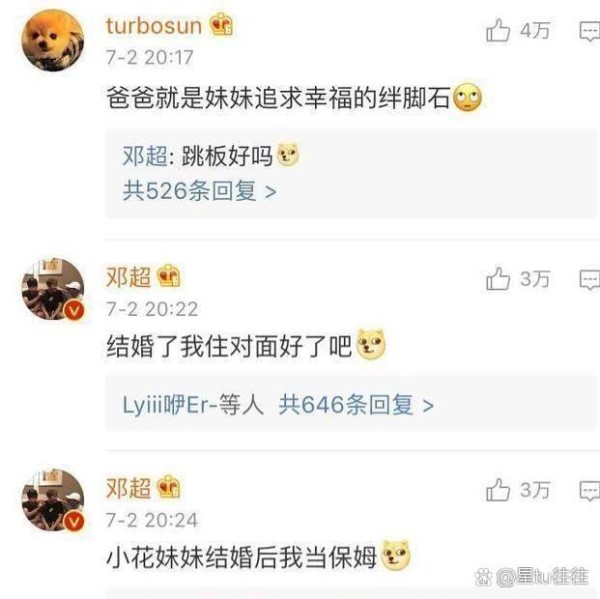Select comment text 结婚了我住对面好了吧
Viewport: 600px width, 599px height.
click(229, 346)
